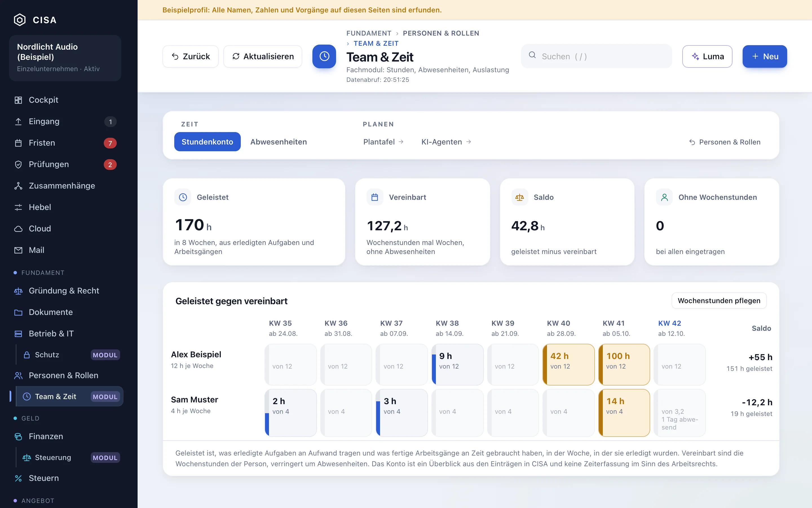Open the Luma assistant
The image size is (812, 508).
[707, 56]
